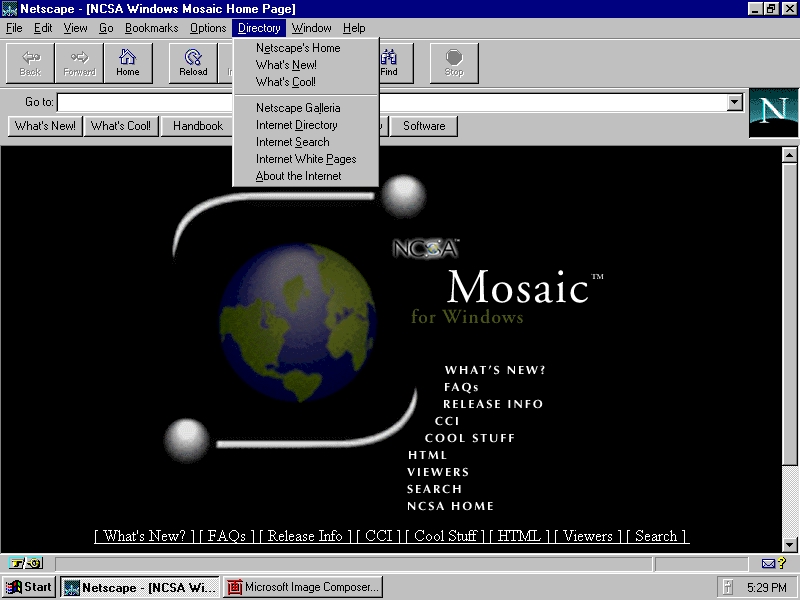The height and width of the screenshot is (600, 800).
Task: Open the Window menu
Action: [x=311, y=28]
